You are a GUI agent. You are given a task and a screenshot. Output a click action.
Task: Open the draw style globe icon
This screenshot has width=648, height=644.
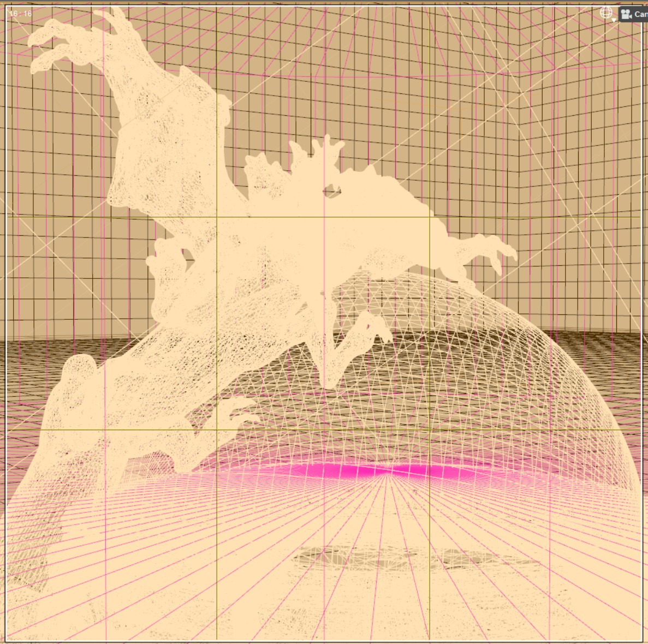pos(606,13)
